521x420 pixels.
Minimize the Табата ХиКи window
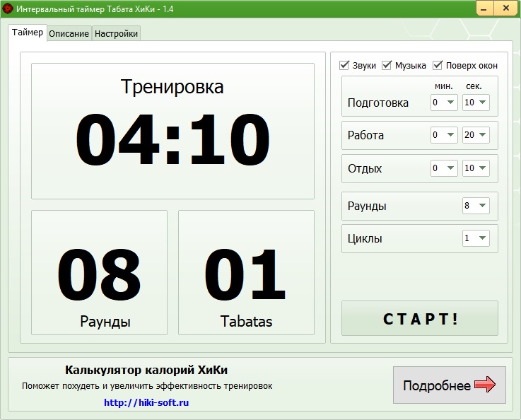(484, 8)
